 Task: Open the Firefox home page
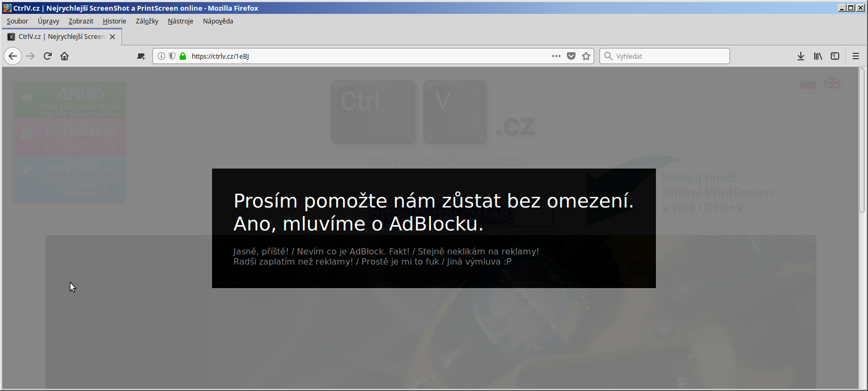(64, 56)
